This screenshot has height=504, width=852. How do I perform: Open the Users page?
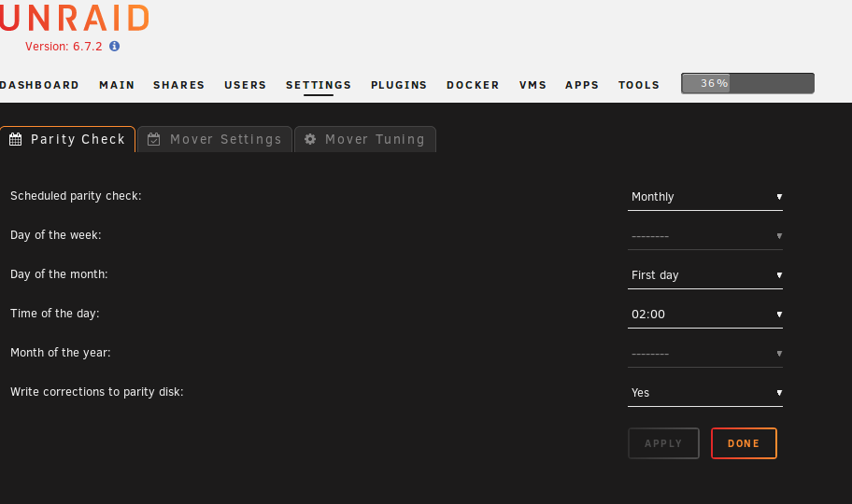[x=245, y=85]
